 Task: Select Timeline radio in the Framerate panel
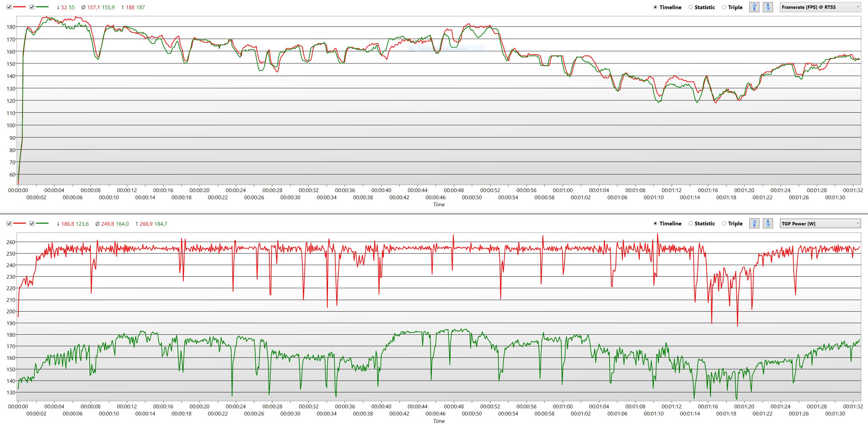[655, 7]
